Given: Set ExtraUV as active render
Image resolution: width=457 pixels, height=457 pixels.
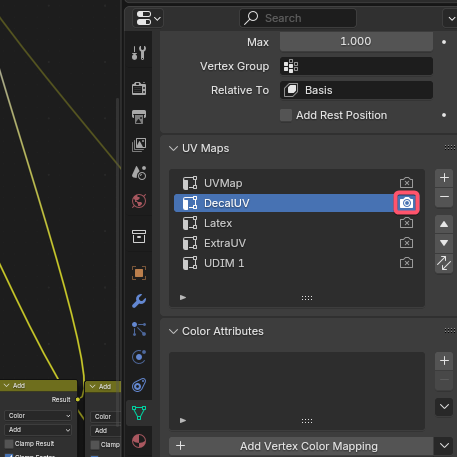Looking at the screenshot, I should coord(406,243).
